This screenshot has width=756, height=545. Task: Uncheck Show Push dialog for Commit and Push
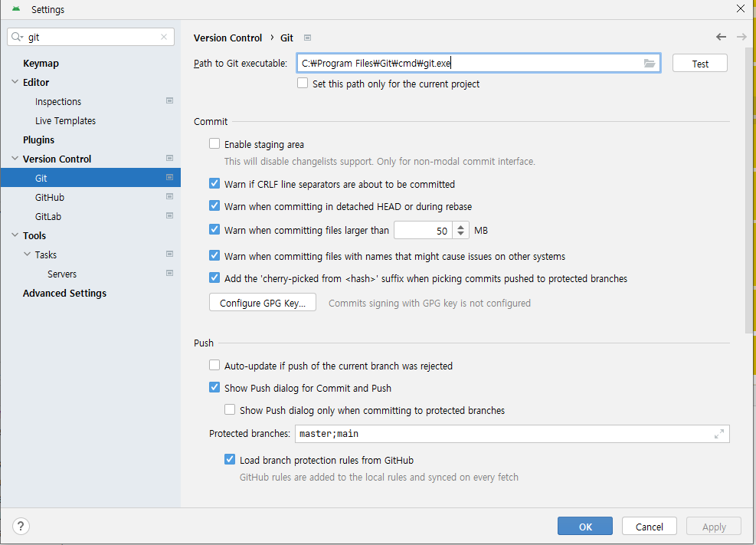click(x=214, y=387)
